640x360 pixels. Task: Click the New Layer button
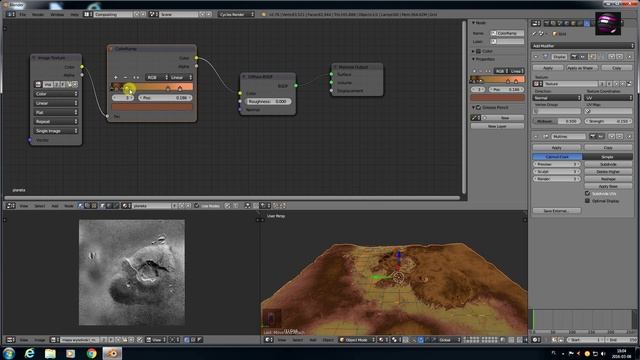pos(497,126)
